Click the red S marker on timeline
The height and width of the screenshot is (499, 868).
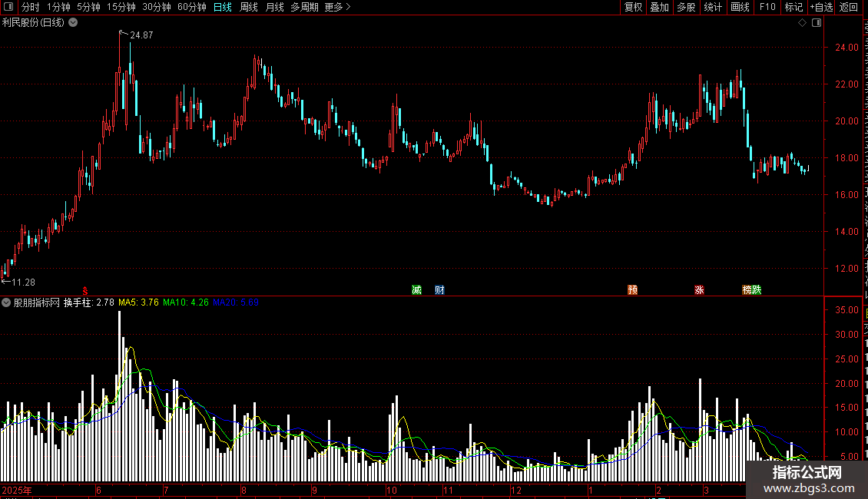(85, 291)
